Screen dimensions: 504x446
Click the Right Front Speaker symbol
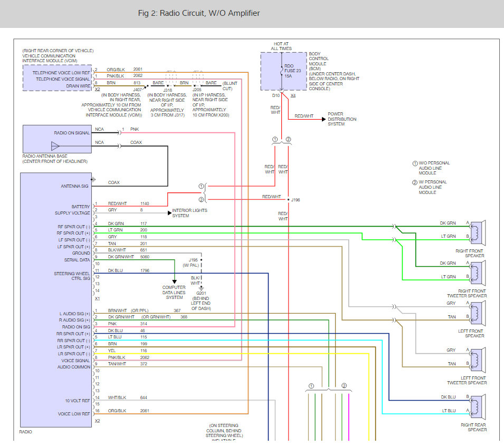tap(478, 233)
